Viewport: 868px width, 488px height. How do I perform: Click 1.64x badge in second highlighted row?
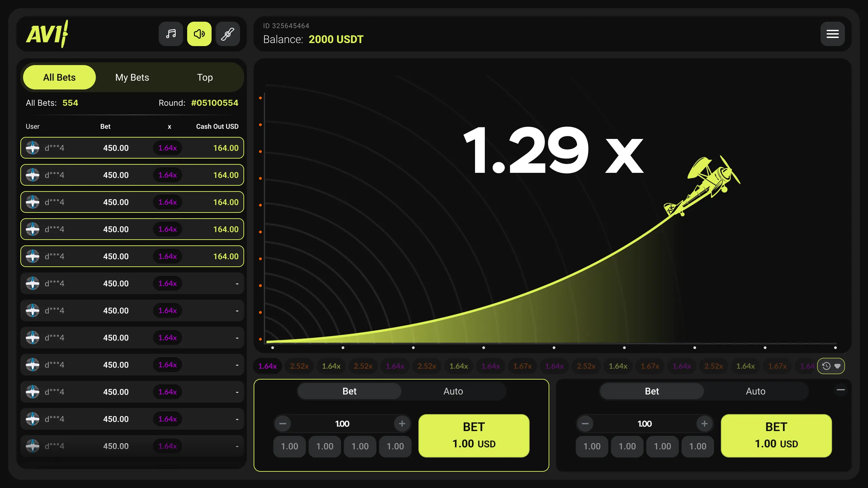pyautogui.click(x=167, y=175)
